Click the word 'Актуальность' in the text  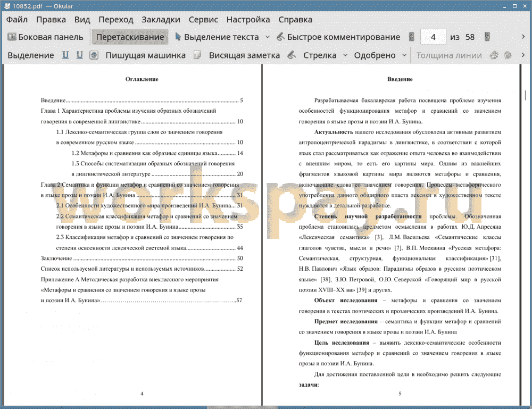pyautogui.click(x=334, y=132)
